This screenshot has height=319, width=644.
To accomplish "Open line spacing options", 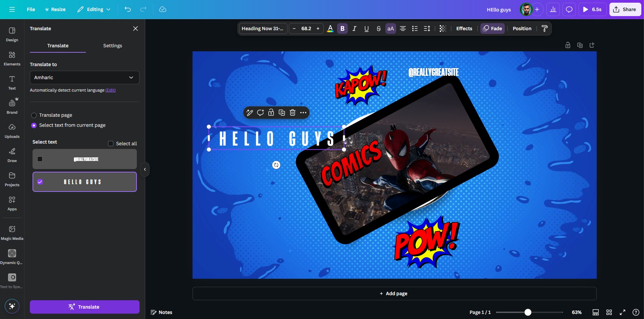I will coord(427,29).
